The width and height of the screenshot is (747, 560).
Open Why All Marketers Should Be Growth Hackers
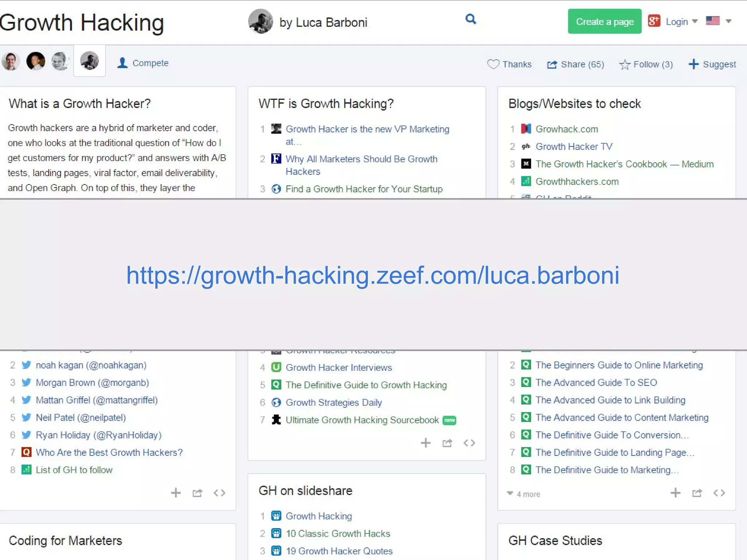point(361,165)
